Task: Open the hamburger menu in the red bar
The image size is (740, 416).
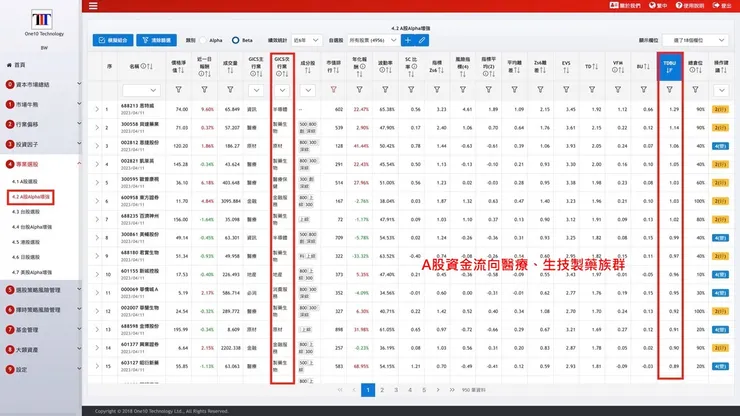Action: 93,6
